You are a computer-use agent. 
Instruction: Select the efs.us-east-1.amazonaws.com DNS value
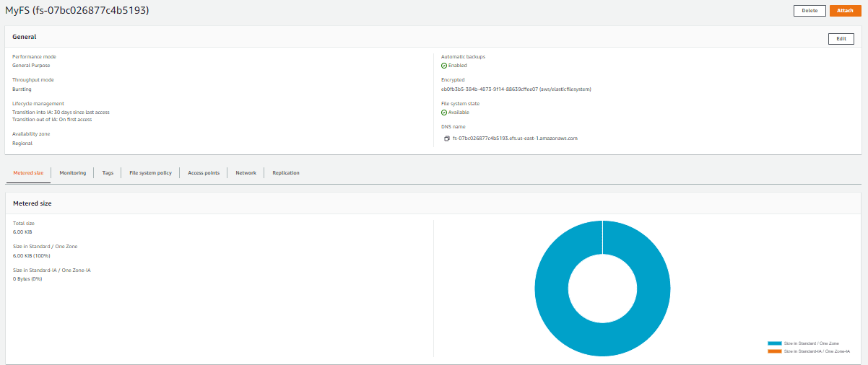click(515, 138)
